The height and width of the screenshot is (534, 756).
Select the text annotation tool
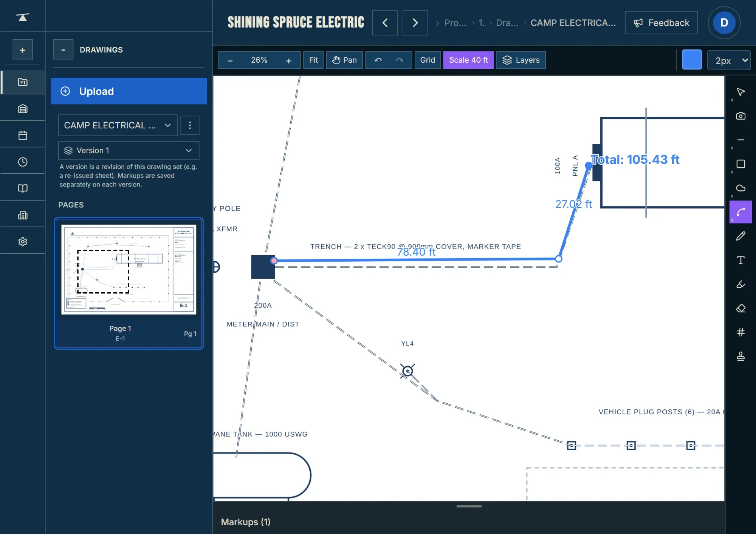(x=741, y=260)
